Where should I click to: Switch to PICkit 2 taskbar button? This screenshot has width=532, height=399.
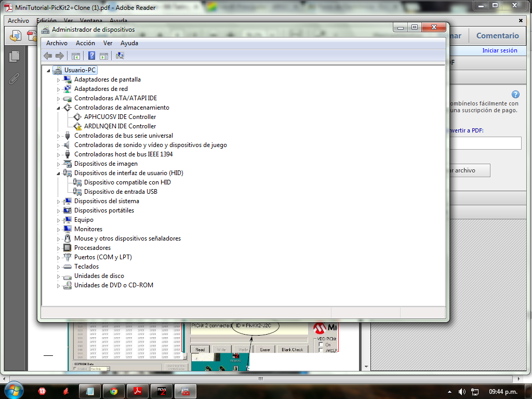pyautogui.click(x=162, y=392)
